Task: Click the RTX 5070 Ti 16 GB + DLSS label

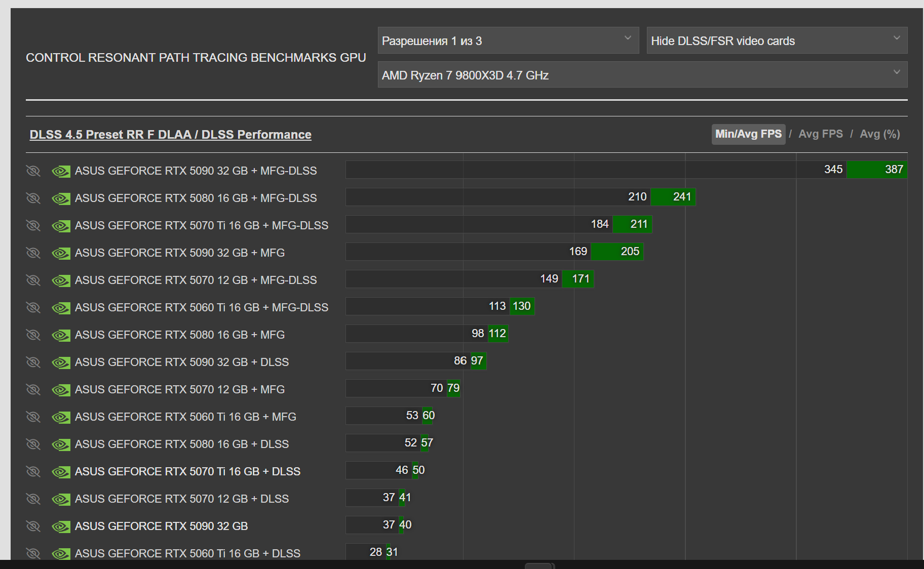Action: [187, 472]
